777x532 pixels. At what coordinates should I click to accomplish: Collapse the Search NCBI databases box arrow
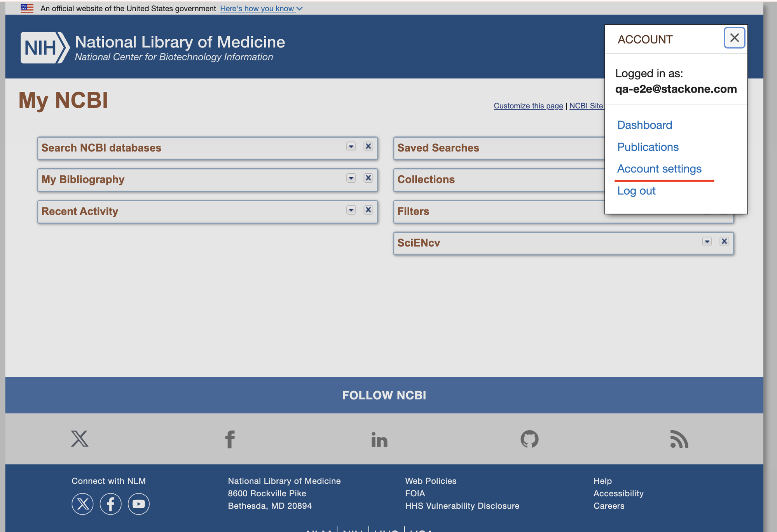click(351, 147)
